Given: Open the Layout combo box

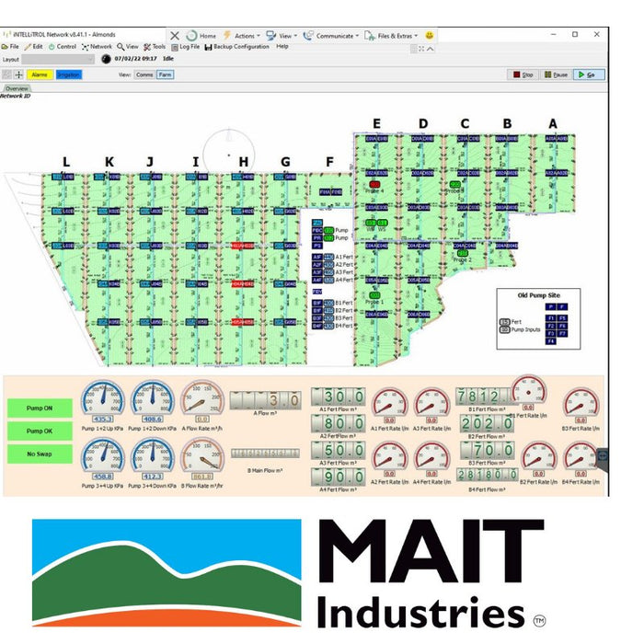Looking at the screenshot, I should (x=58, y=60).
